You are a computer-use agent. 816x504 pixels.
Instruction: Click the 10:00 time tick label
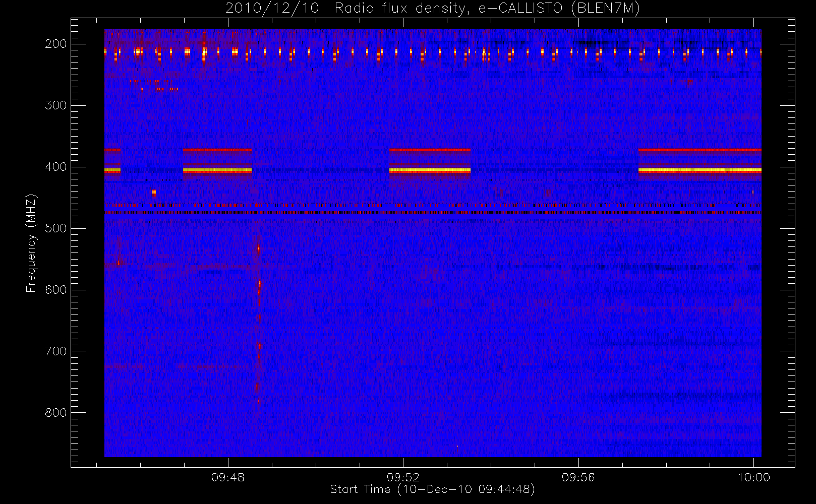point(753,477)
